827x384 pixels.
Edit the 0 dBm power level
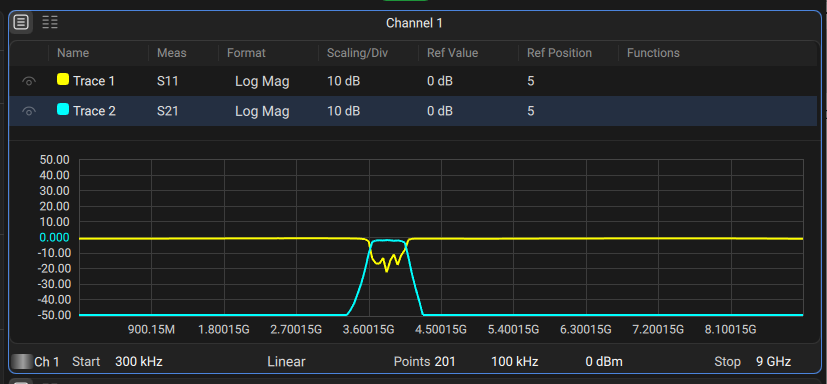[x=604, y=362]
